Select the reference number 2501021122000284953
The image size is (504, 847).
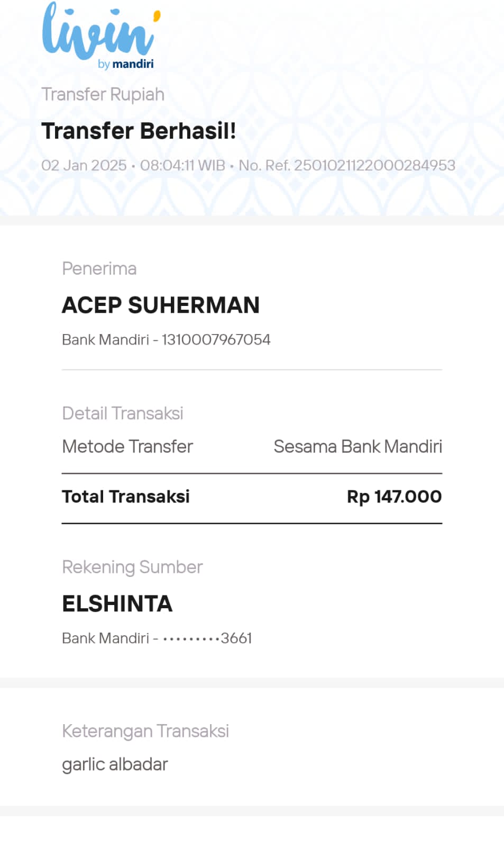click(374, 165)
